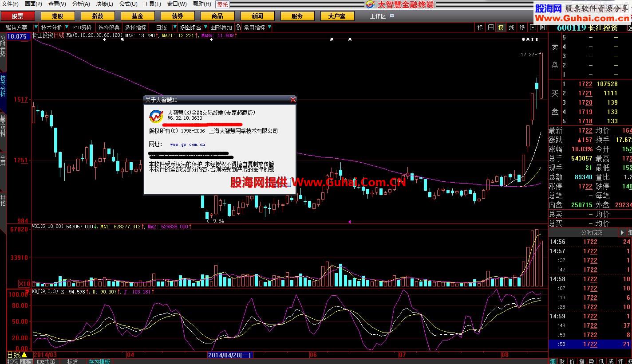Select the 财 finance tab at bottom right
Image resolution: width=632 pixels, height=364 pixels.
562,361
